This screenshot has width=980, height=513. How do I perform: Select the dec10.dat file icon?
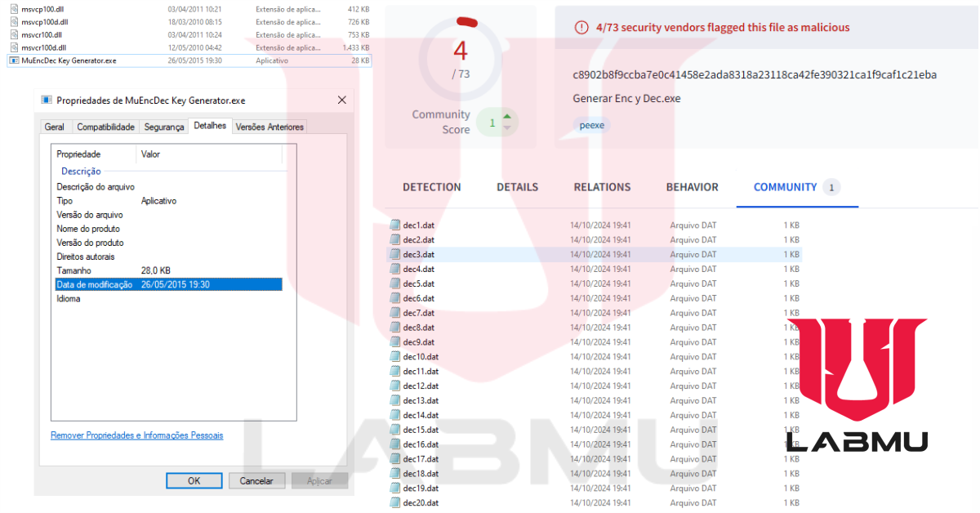(395, 357)
